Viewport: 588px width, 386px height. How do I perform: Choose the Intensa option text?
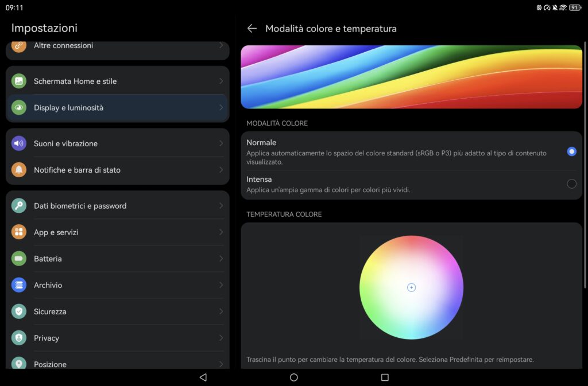(260, 180)
